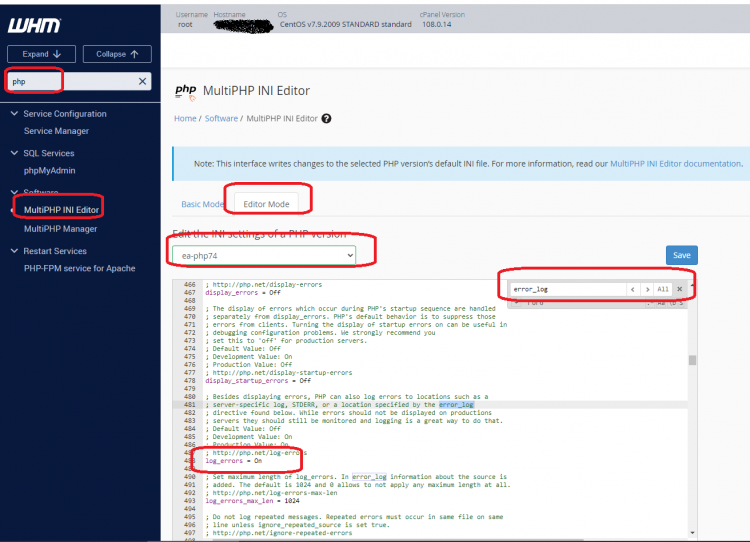Image resolution: width=750 pixels, height=542 pixels.
Task: Open help via question mark icon
Action: coord(326,118)
